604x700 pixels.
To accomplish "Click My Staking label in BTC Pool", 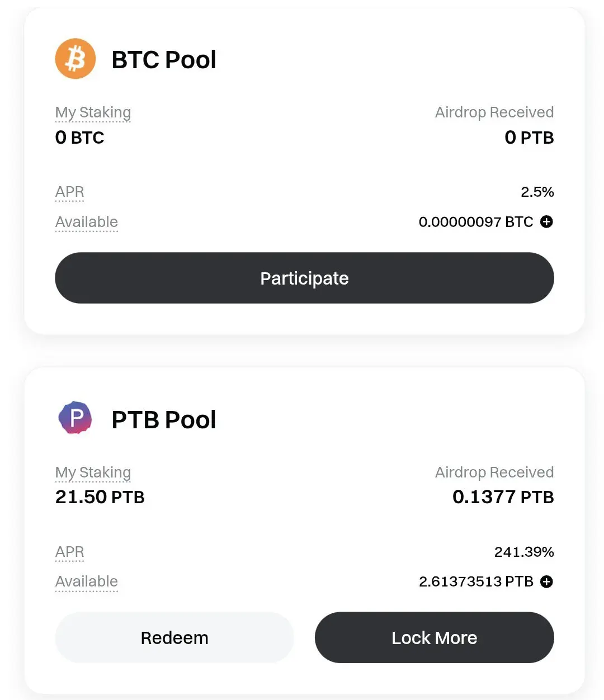I will (93, 113).
